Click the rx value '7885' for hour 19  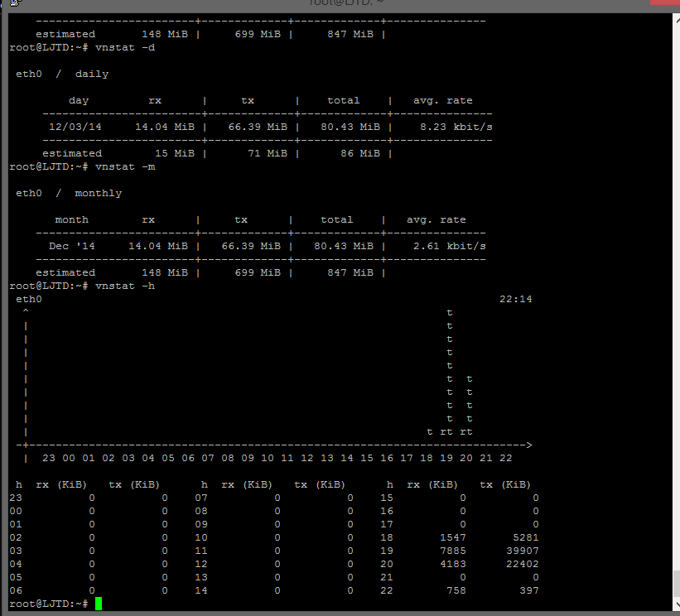pos(453,551)
